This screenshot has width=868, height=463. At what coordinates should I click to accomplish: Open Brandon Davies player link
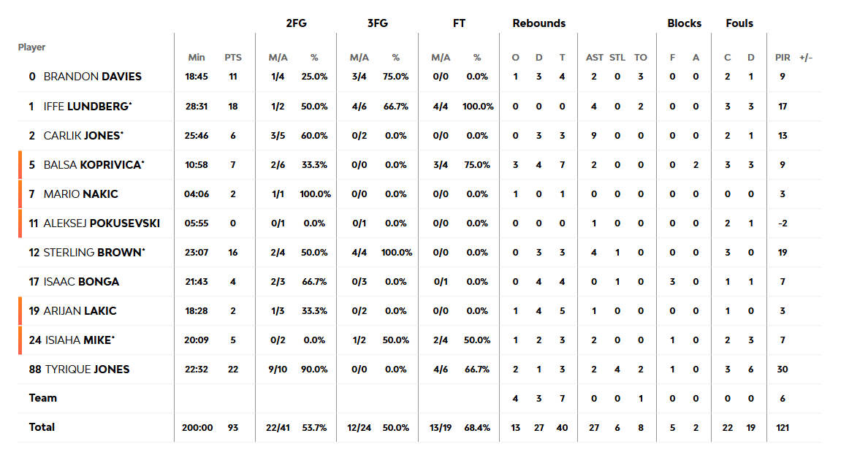(x=92, y=77)
